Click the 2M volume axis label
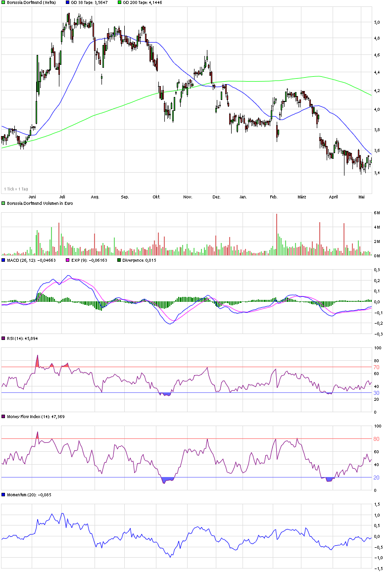 pyautogui.click(x=377, y=241)
